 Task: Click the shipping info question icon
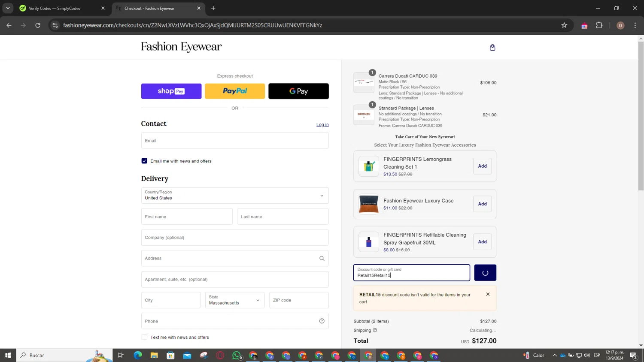pos(375,330)
